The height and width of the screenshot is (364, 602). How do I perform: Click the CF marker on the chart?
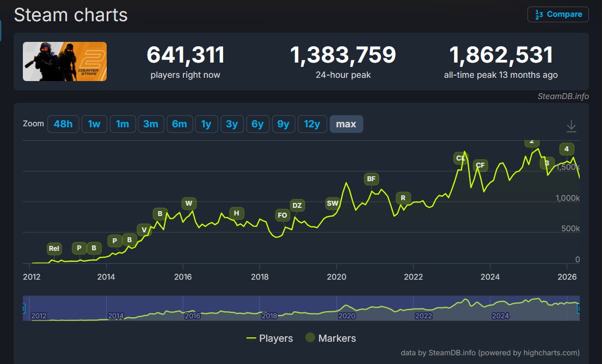480,165
